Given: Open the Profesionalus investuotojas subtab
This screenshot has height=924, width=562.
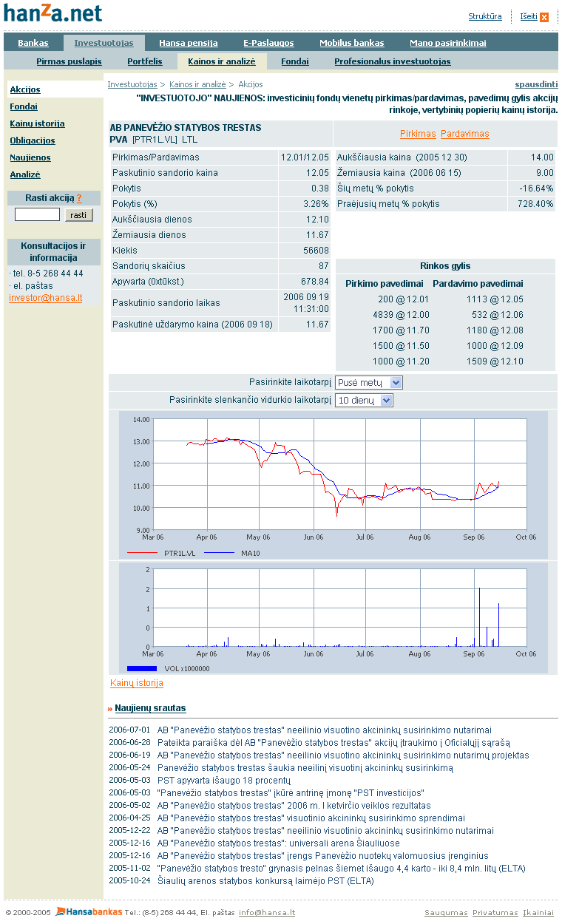Looking at the screenshot, I should coord(393,61).
